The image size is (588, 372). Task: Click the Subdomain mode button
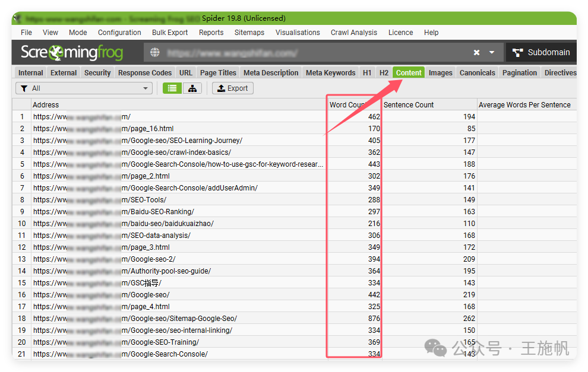pos(541,52)
